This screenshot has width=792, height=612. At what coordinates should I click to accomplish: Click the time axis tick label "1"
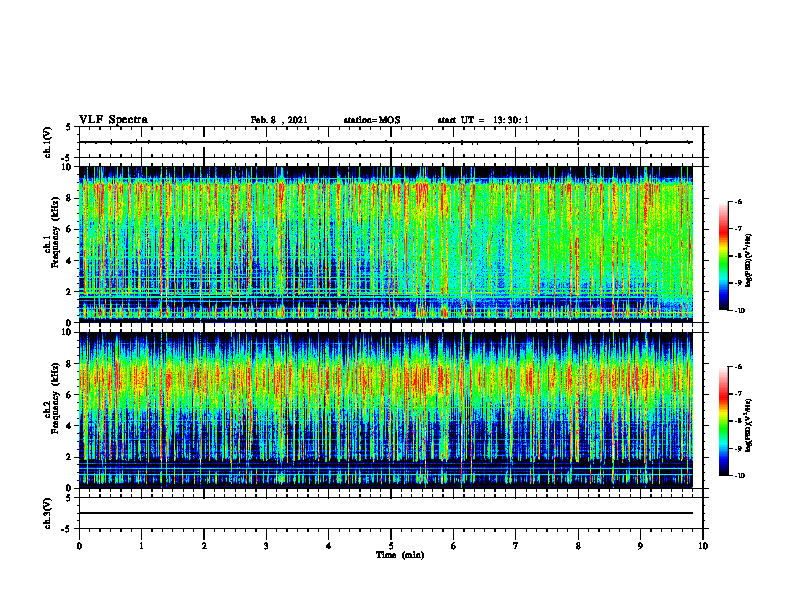click(141, 546)
